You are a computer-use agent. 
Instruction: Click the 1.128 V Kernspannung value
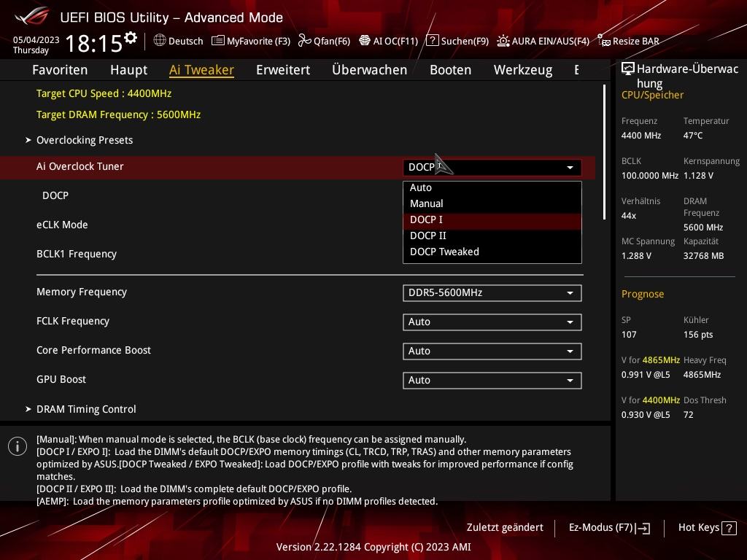coord(698,176)
